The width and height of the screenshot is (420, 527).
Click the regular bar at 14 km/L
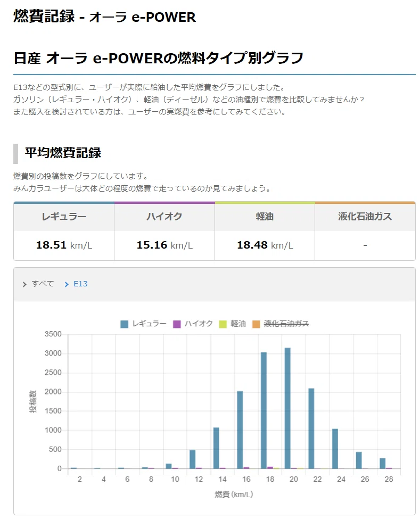216,448
